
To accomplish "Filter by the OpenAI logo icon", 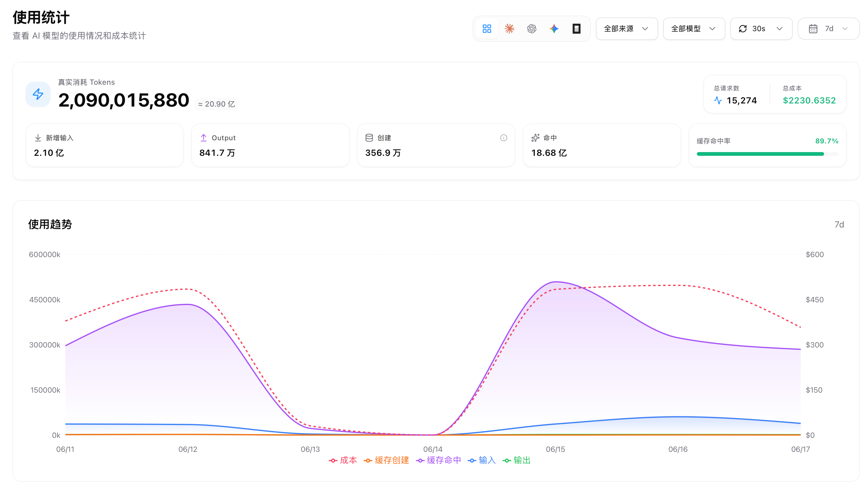I will (531, 29).
